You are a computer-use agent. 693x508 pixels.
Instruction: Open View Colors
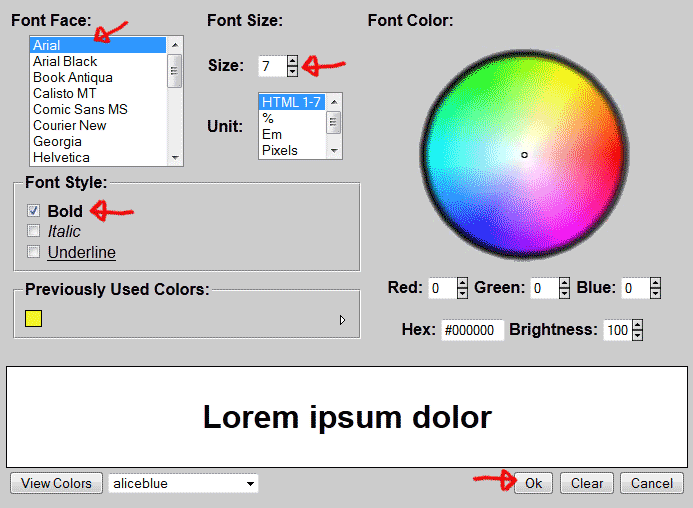pyautogui.click(x=56, y=483)
